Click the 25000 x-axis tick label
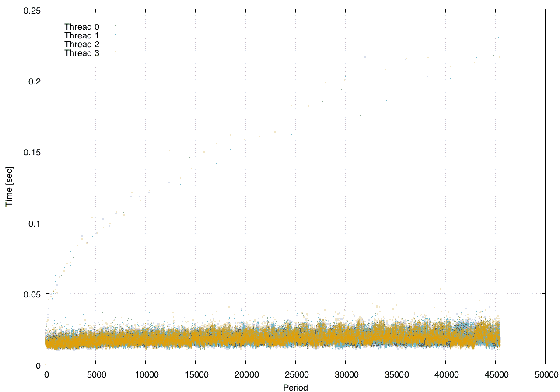This screenshot has width=560, height=392. pos(295,374)
